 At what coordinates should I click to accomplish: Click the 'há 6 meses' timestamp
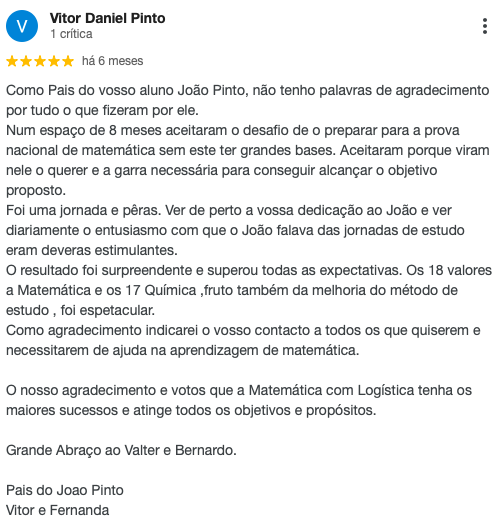[x=113, y=61]
